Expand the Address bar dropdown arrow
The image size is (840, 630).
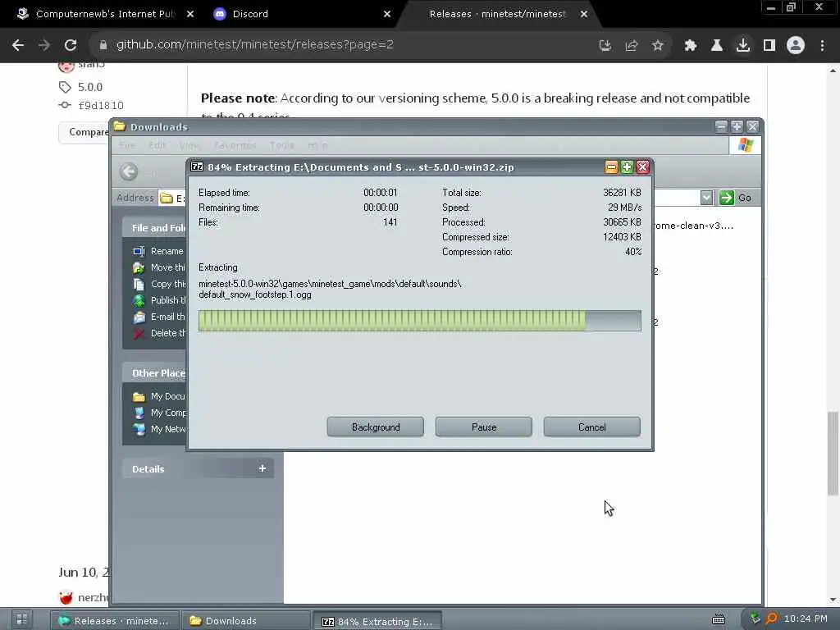tap(706, 198)
